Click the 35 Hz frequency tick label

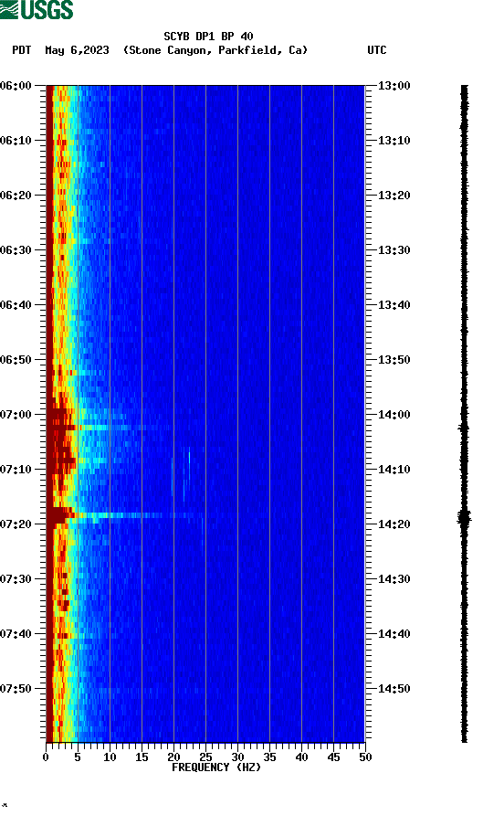click(269, 757)
